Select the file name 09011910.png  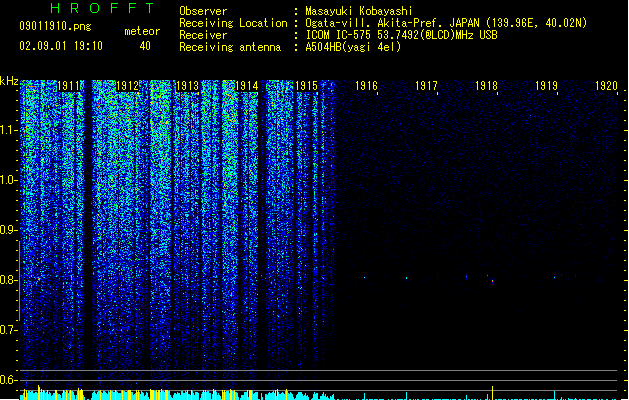click(x=55, y=26)
